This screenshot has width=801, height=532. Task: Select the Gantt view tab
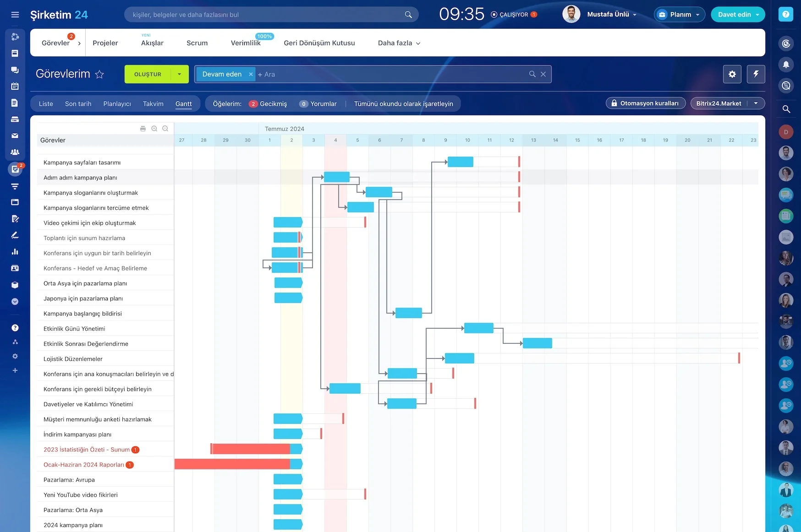coord(184,104)
